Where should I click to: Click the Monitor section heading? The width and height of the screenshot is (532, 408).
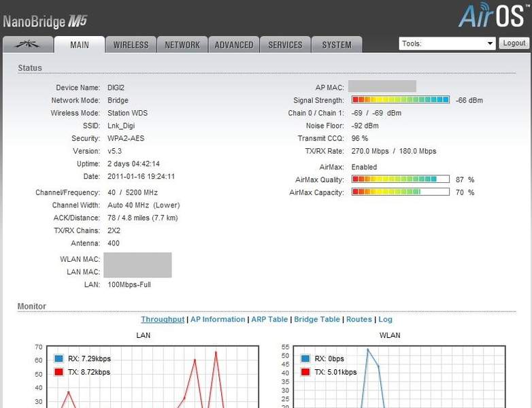(x=31, y=306)
